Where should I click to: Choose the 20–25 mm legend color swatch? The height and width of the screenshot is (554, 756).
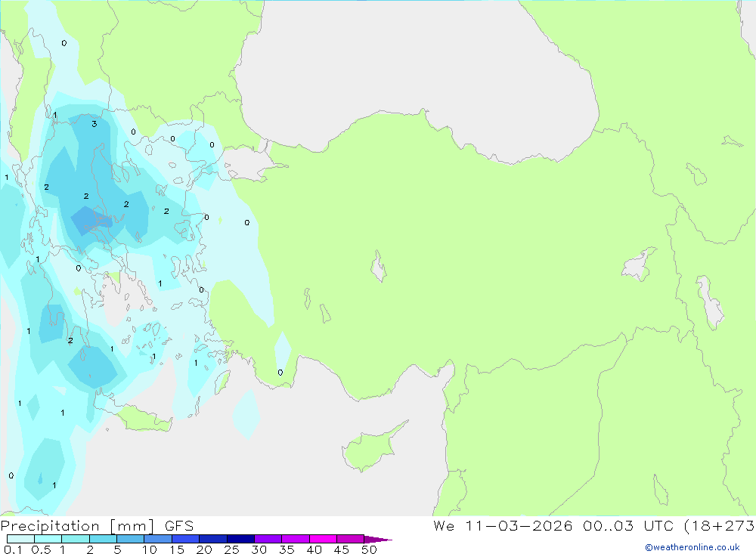click(213, 539)
